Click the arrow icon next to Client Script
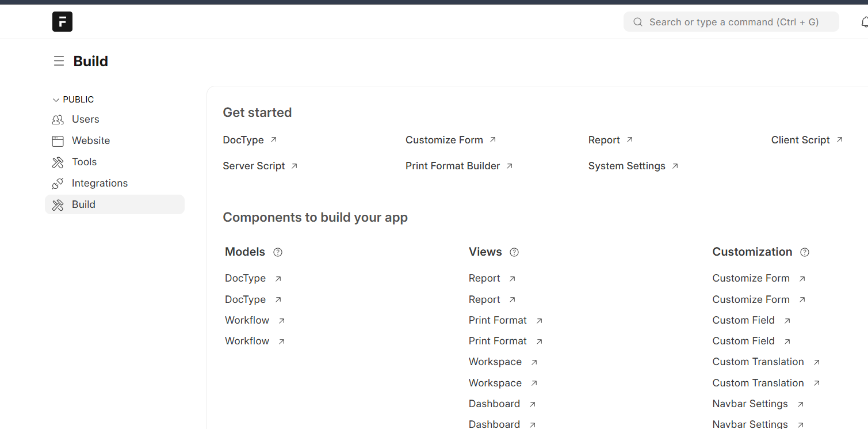Viewport: 868px width, 429px height. tap(839, 140)
